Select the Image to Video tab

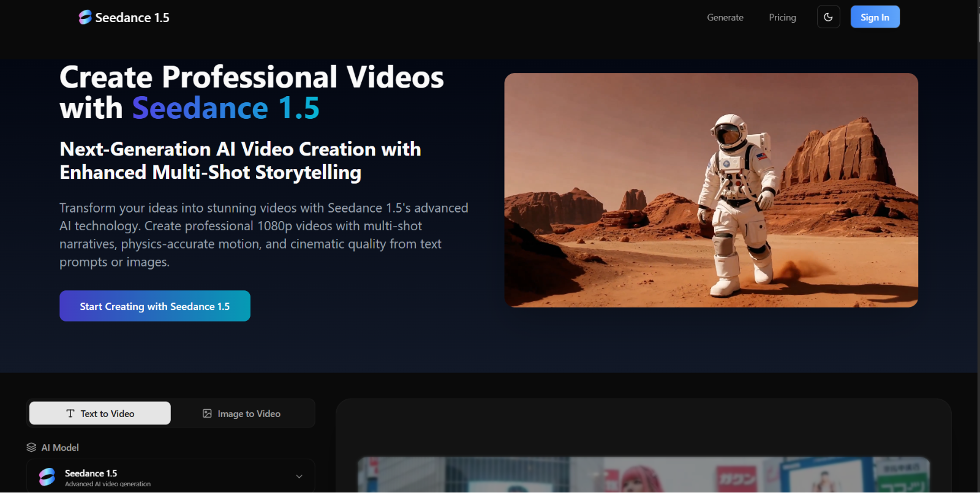click(x=243, y=413)
